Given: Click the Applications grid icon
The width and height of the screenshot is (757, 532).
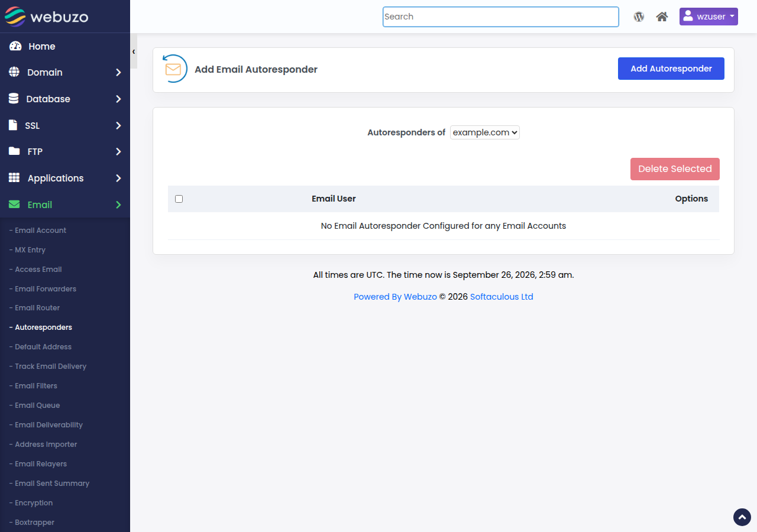Looking at the screenshot, I should (14, 178).
